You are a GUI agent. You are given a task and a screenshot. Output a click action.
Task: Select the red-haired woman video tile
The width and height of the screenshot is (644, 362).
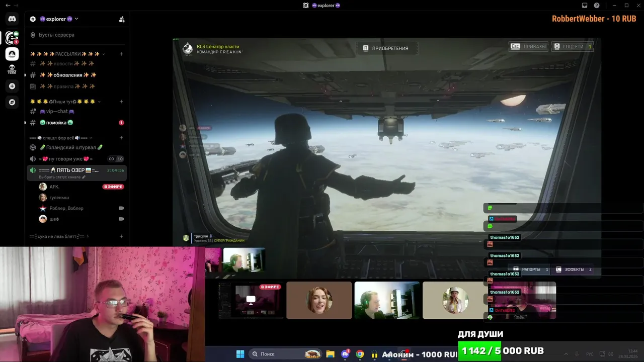coord(319,300)
